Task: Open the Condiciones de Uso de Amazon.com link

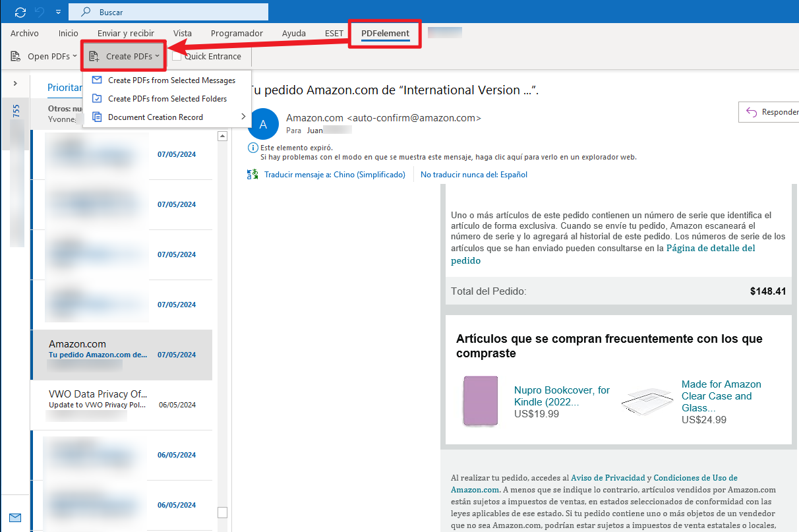Action: pyautogui.click(x=594, y=483)
